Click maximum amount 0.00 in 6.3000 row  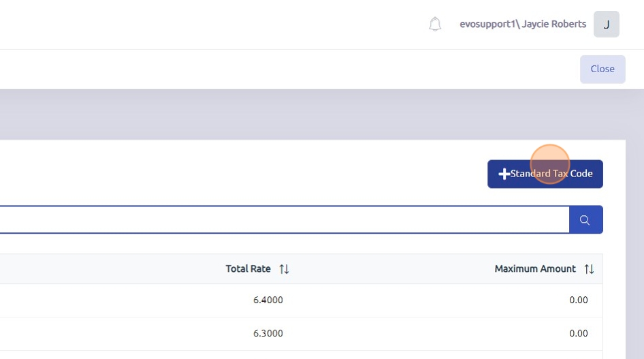[578, 334]
